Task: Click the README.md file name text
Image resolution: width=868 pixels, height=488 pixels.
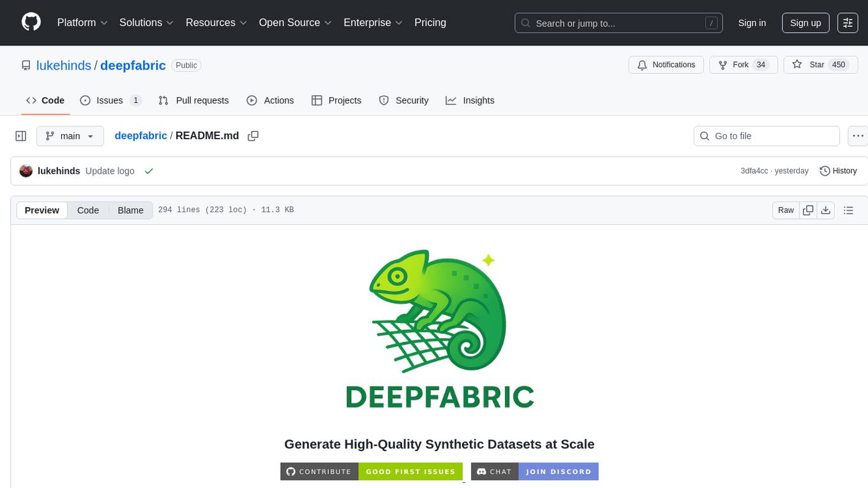Action: click(207, 136)
